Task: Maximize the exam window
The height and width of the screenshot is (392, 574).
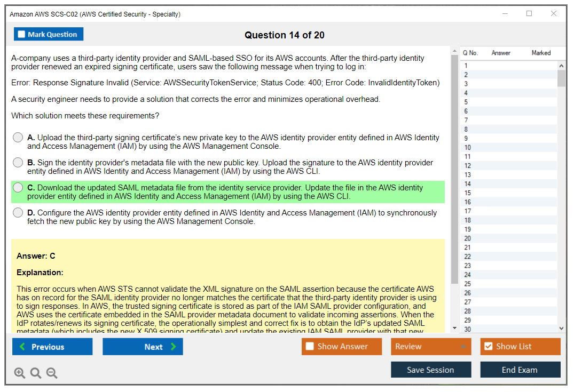Action: pos(529,14)
